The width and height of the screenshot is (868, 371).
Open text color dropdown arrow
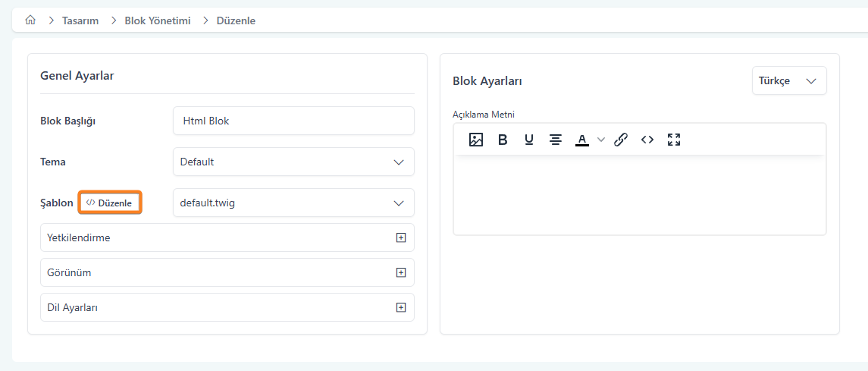coord(601,140)
